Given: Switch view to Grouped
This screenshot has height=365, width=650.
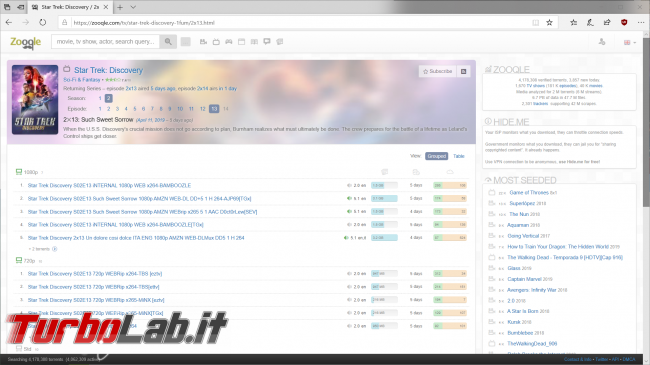Looking at the screenshot, I should [437, 156].
